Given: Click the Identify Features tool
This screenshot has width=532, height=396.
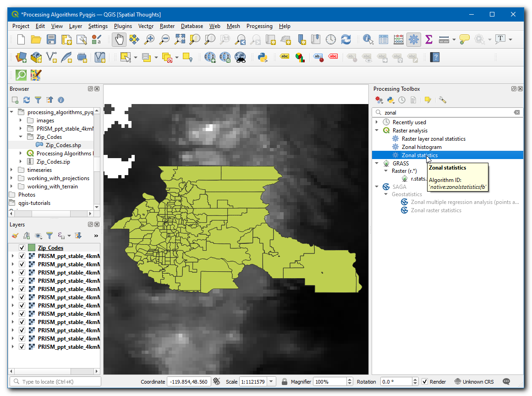Looking at the screenshot, I should tap(368, 39).
